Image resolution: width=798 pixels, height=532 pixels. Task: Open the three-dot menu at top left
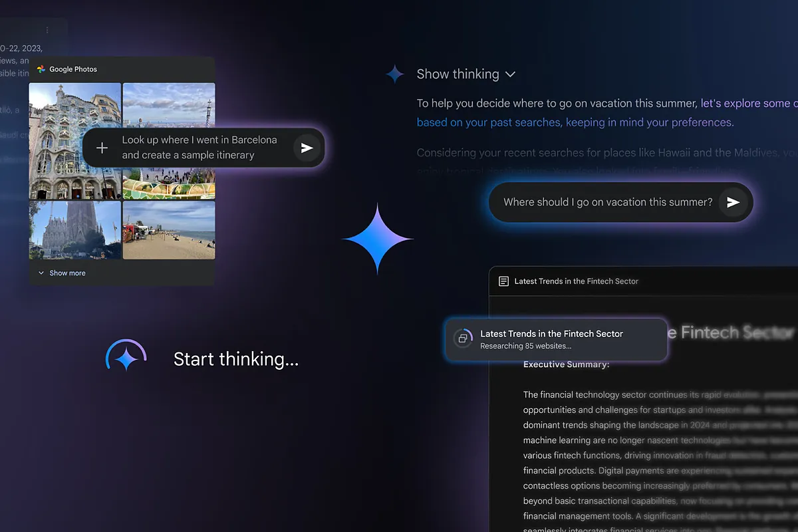tap(47, 30)
